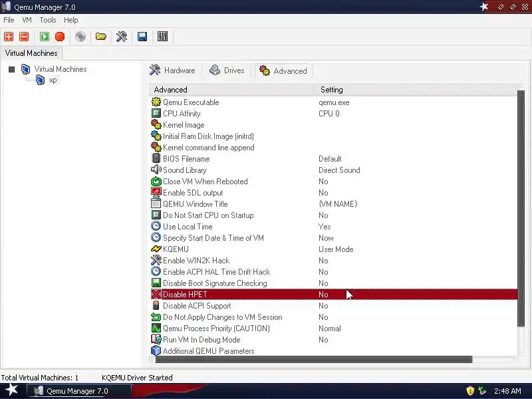The width and height of the screenshot is (532, 399).
Task: Click the floppy disk save icon
Action: (142, 37)
